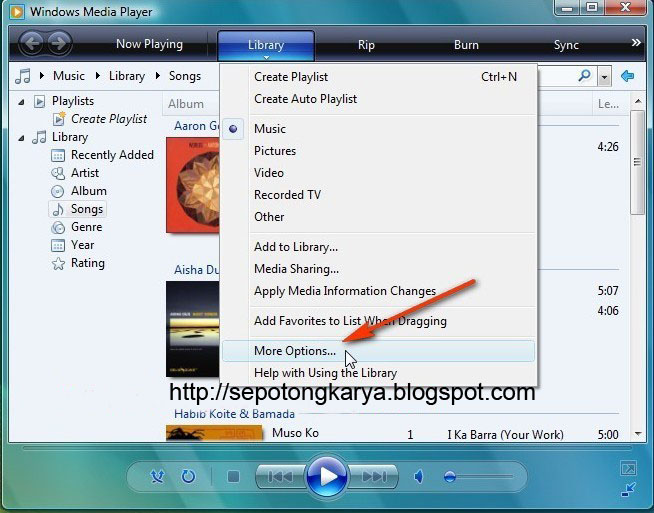Click the Album disc icon
This screenshot has height=513, width=654.
point(58,191)
